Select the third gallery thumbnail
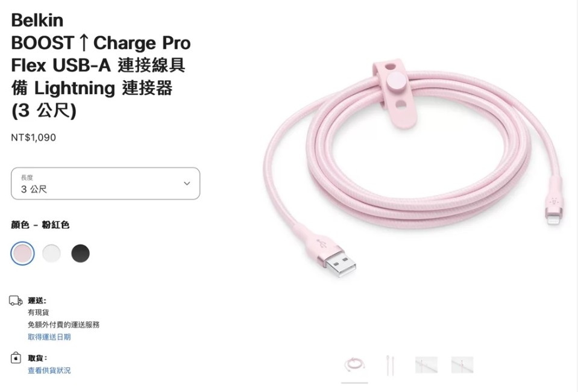The width and height of the screenshot is (578, 392). click(x=426, y=365)
